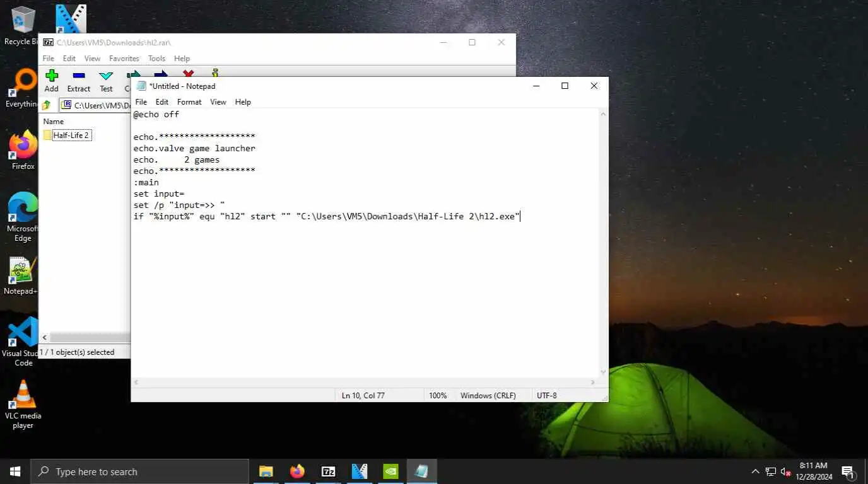
Task: Open the Recycle Bin desktop icon
Action: coord(23,26)
